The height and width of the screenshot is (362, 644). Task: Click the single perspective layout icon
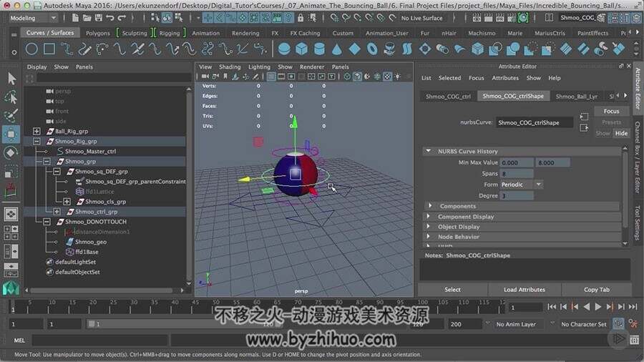click(x=11, y=214)
